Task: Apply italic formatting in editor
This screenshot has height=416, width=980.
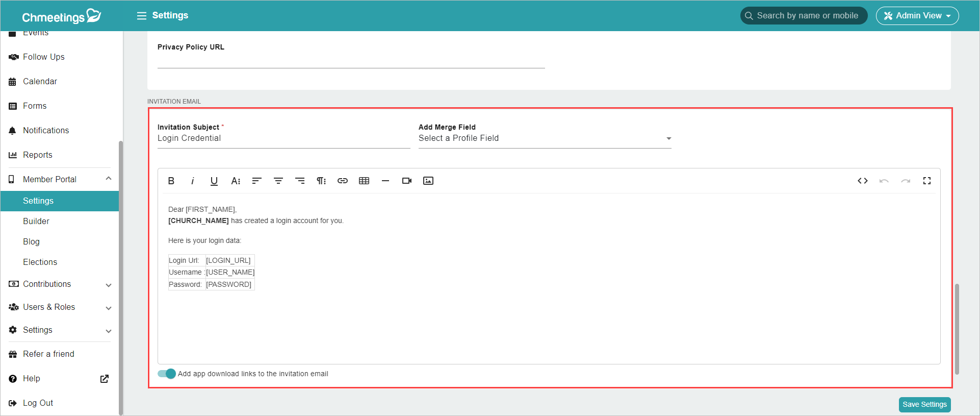Action: pos(193,181)
